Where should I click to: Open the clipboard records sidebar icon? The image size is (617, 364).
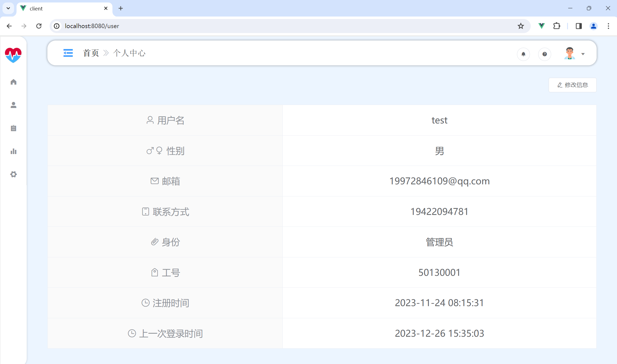coord(14,128)
